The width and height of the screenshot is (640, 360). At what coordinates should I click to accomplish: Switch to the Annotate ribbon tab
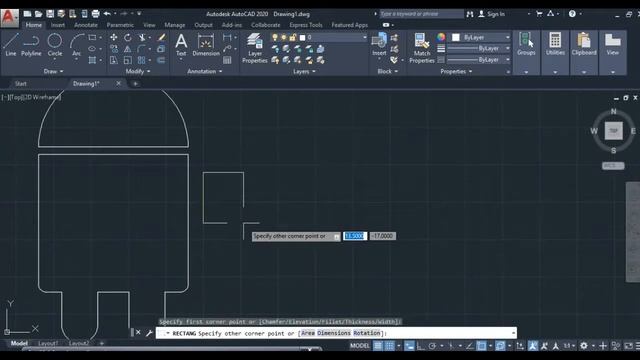[86, 25]
